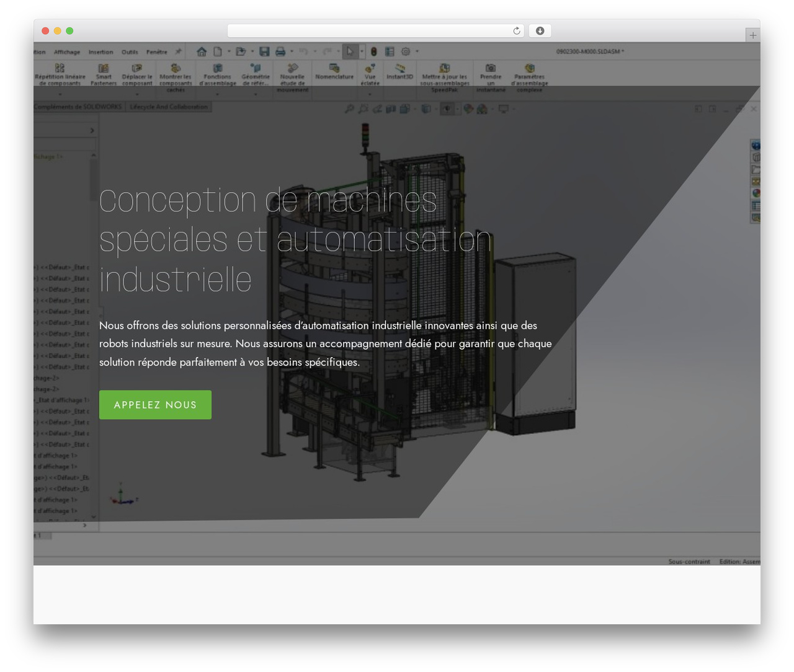Open the browser downloads button

pos(540,31)
